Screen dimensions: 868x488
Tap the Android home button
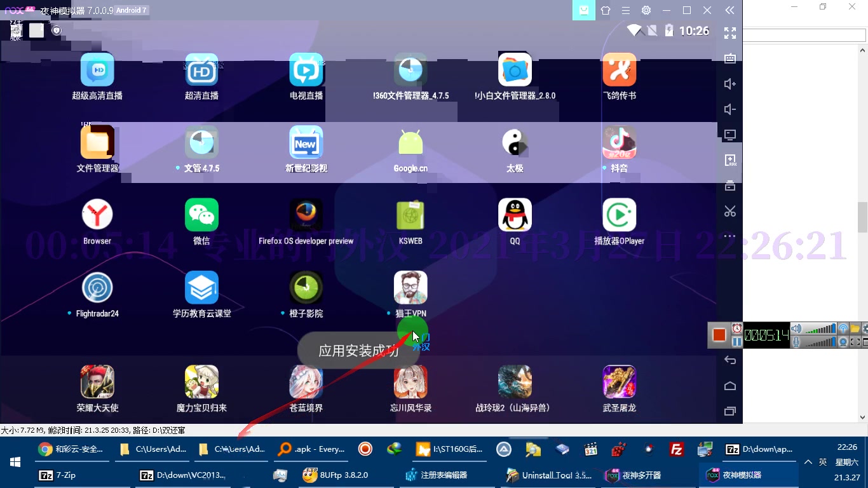coord(730,386)
